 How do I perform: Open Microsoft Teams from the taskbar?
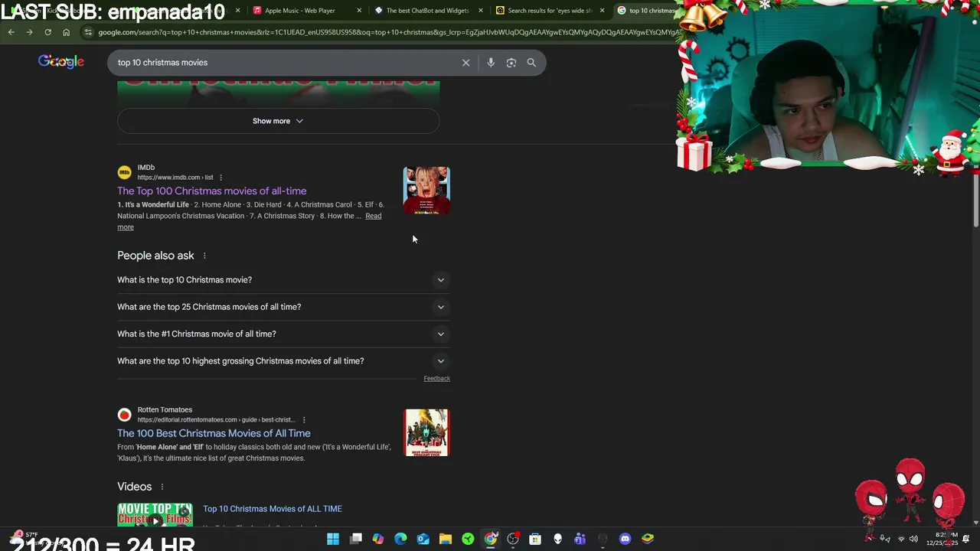pyautogui.click(x=580, y=539)
